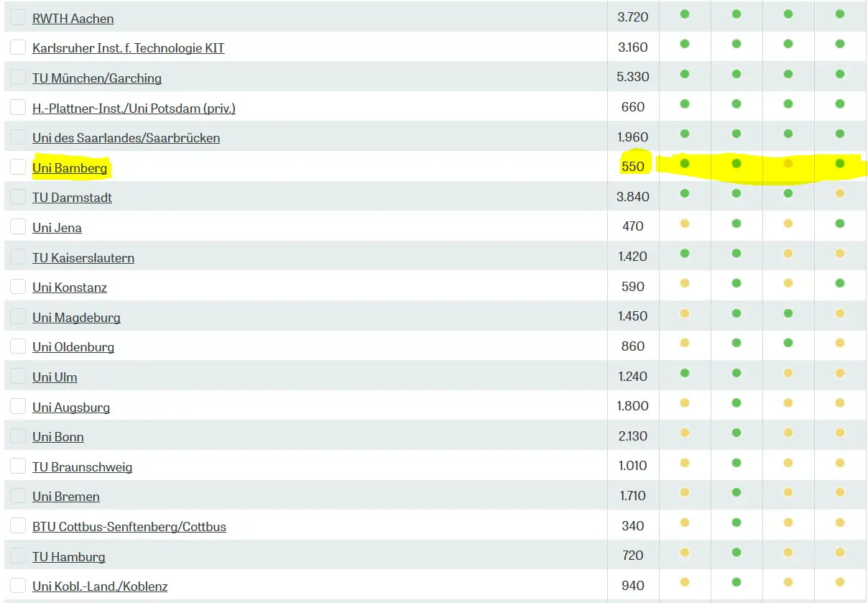Viewport: 868px width, 603px height.
Task: Click the highlighted Uni Bamberg link
Action: tap(70, 167)
